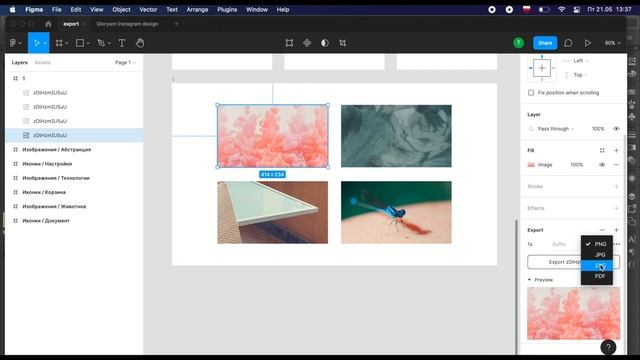Click the Image fill color swatch
Image resolution: width=640 pixels, height=360 pixels.
531,164
